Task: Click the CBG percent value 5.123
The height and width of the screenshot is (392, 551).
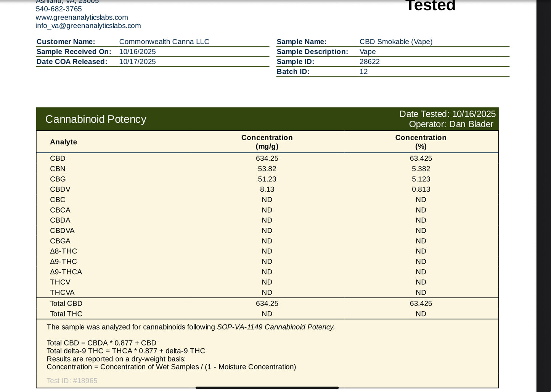Action: pyautogui.click(x=421, y=179)
